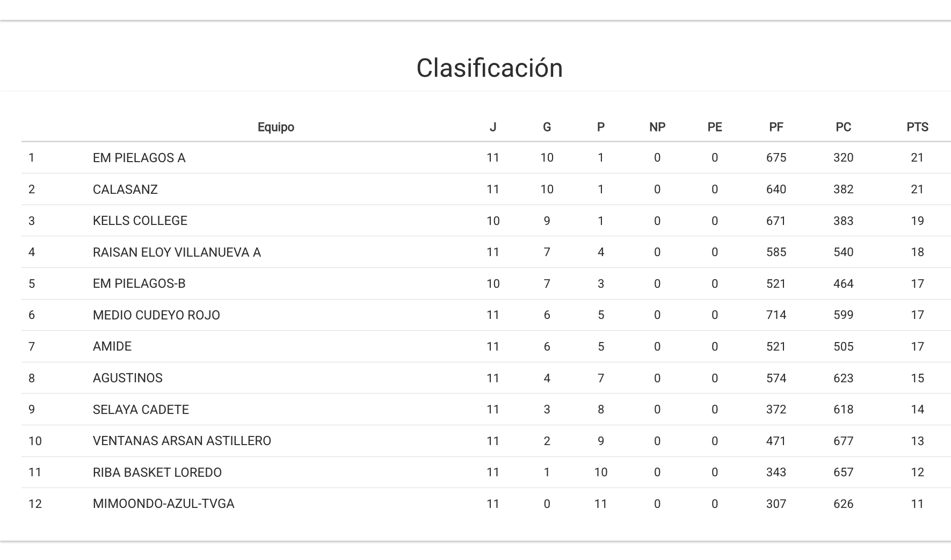Image resolution: width=951 pixels, height=560 pixels.
Task: Select KELLS COLLEGE in the standings
Action: click(140, 221)
